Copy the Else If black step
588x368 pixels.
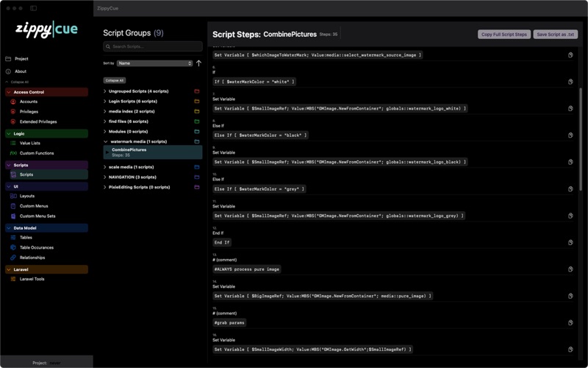coord(570,135)
